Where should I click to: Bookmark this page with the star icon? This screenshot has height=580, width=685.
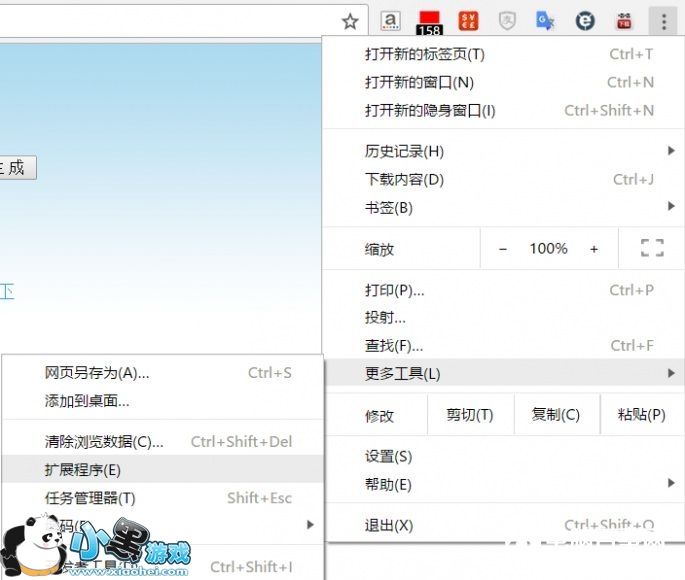(350, 21)
